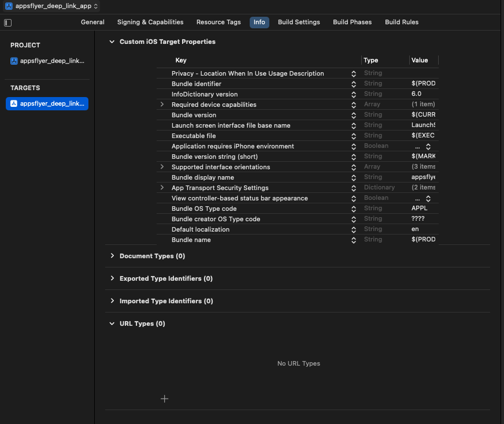This screenshot has width=504, height=424.
Task: Open key stepper for Bundle display name
Action: [x=354, y=178]
